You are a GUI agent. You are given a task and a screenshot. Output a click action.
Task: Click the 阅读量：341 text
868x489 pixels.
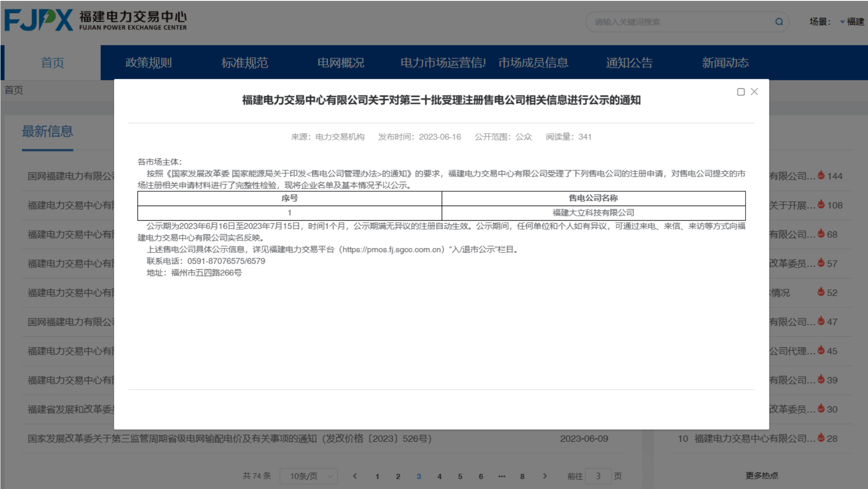pyautogui.click(x=568, y=137)
